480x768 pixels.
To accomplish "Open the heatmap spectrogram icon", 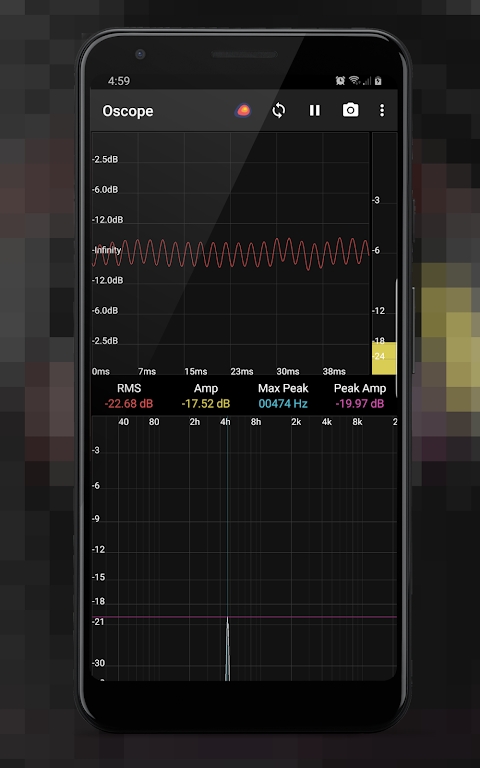I will (243, 111).
